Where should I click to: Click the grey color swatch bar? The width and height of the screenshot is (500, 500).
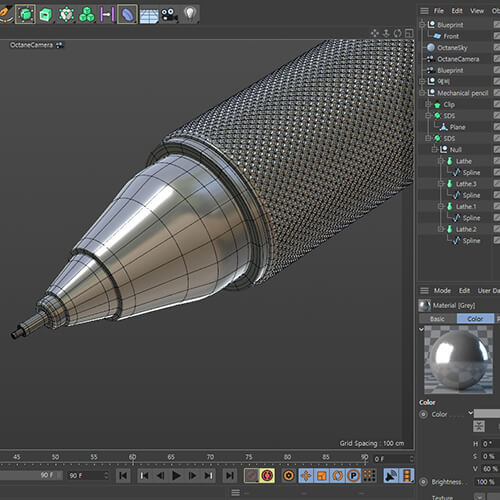(487, 414)
